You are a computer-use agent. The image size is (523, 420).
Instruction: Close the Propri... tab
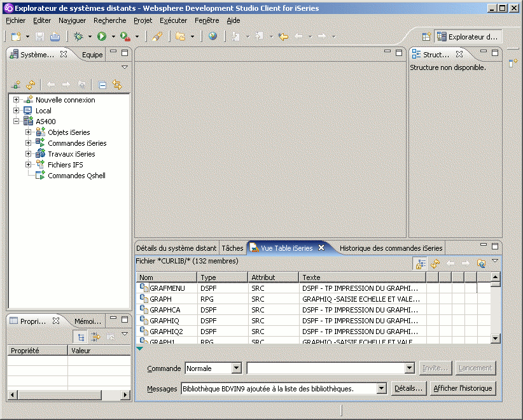pyautogui.click(x=56, y=321)
